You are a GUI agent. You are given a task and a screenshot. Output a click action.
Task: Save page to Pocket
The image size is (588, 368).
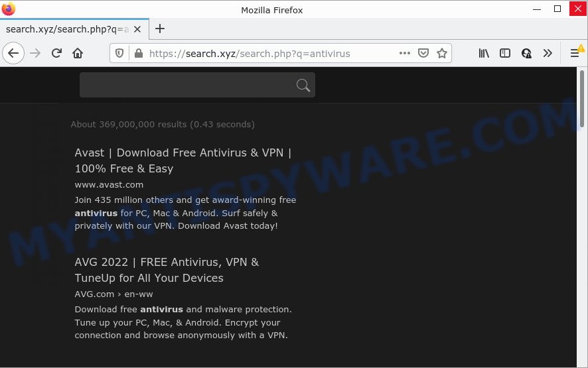coord(423,53)
